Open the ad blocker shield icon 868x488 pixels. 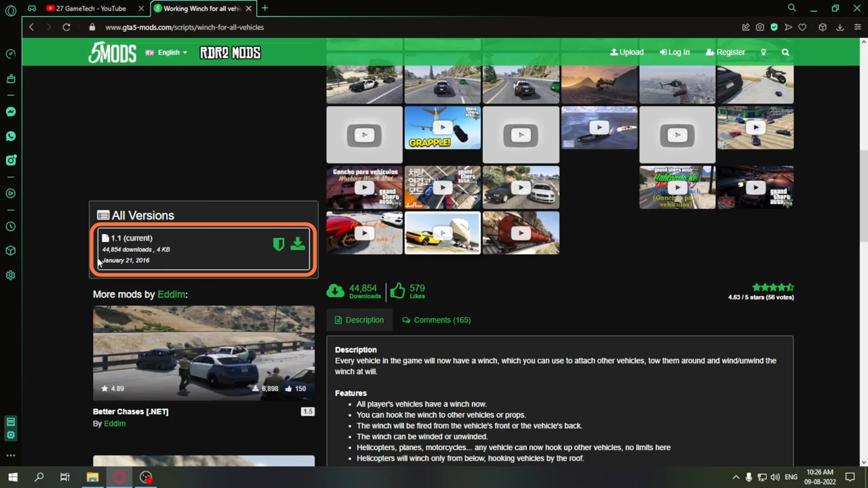(x=774, y=27)
